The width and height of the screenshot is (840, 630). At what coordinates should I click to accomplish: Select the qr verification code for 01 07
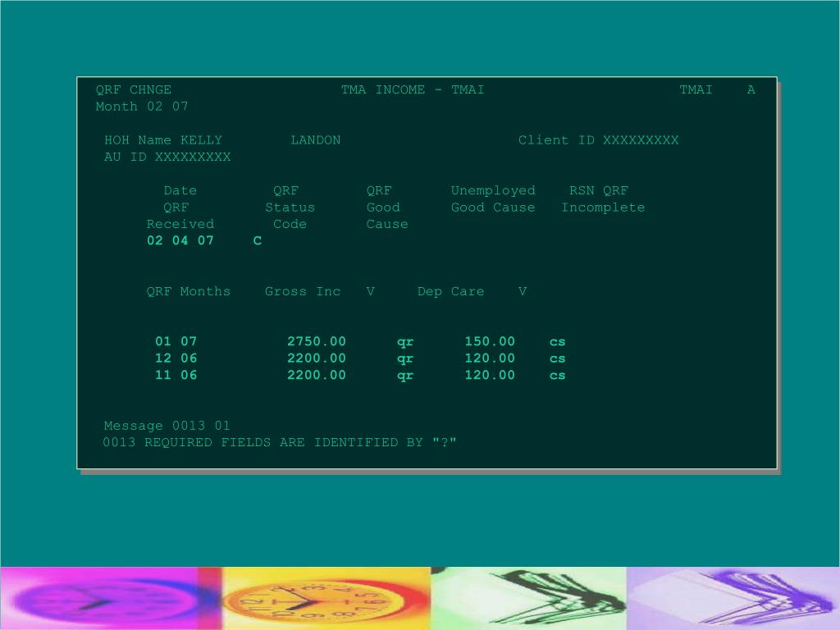point(405,341)
